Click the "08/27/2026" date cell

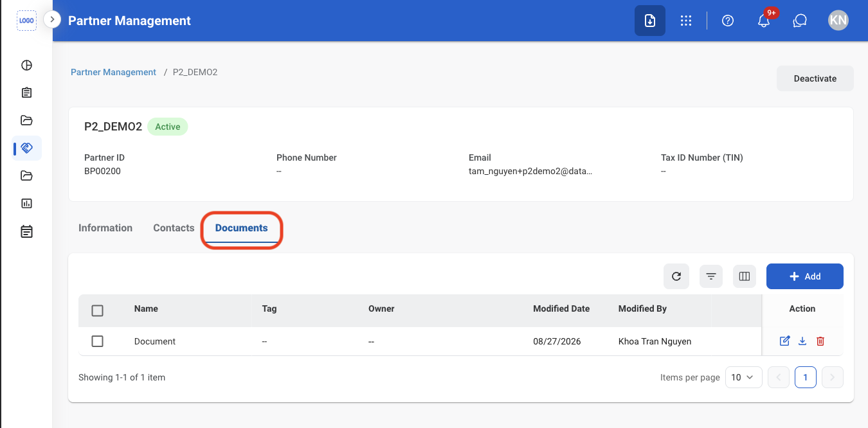pyautogui.click(x=557, y=341)
